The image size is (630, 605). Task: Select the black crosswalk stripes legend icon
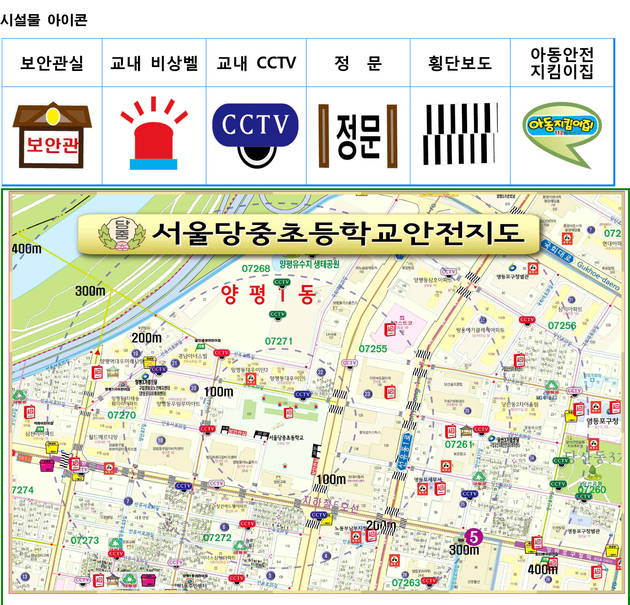[460, 134]
